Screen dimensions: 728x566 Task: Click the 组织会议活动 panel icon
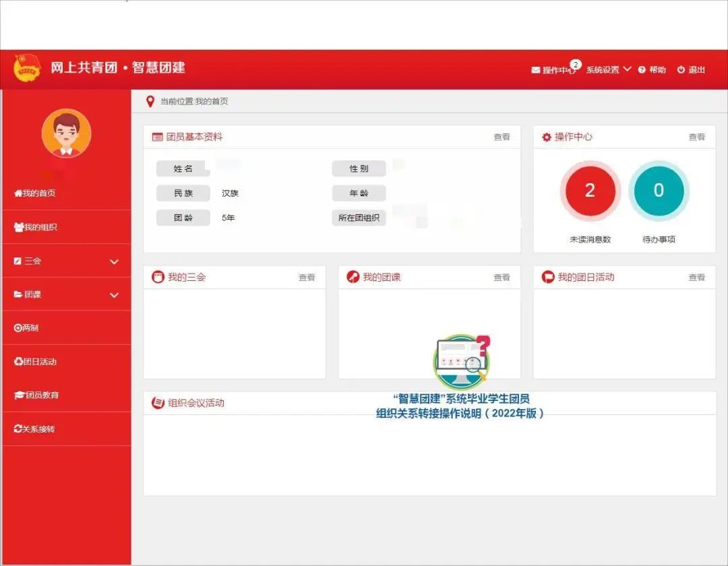(x=157, y=403)
